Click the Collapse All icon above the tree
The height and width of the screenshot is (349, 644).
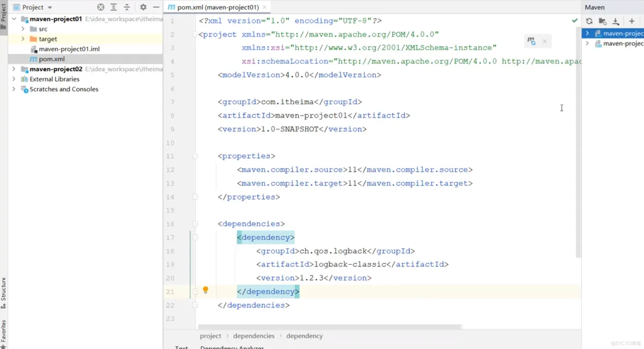click(127, 8)
